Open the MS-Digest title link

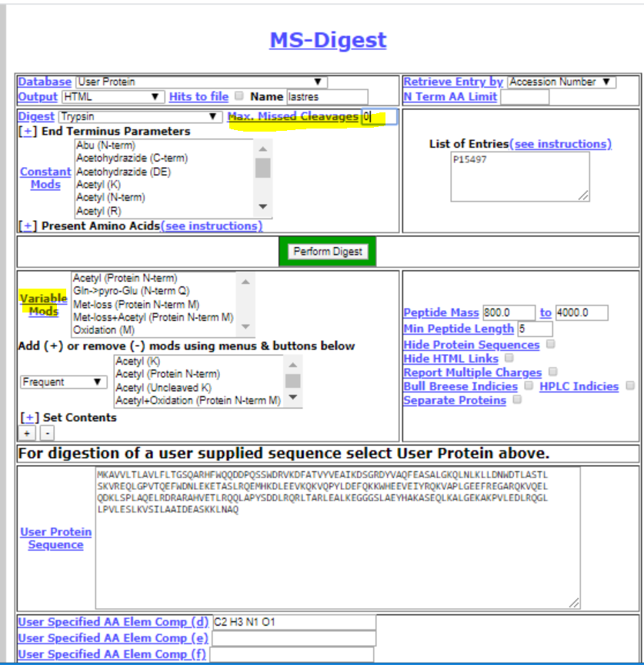328,40
